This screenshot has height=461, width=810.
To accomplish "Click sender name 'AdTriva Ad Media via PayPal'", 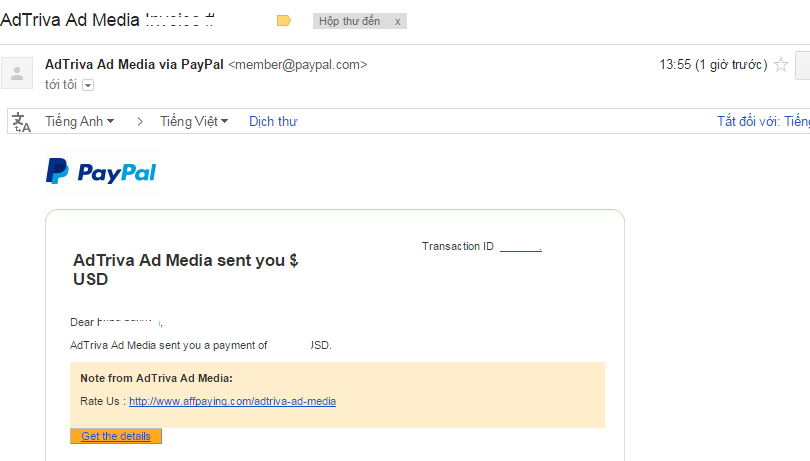I will click(134, 65).
